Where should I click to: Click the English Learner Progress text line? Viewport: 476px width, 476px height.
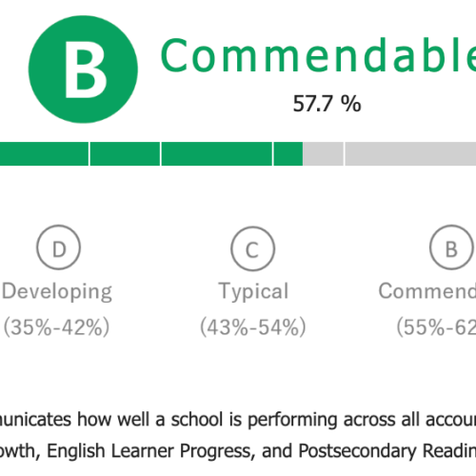[238, 451]
